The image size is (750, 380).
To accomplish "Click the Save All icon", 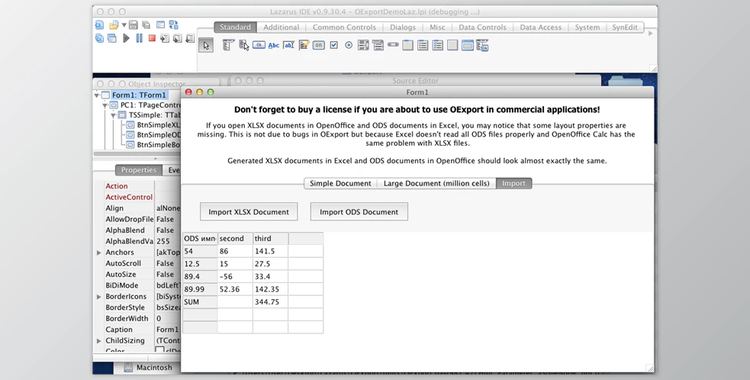I will [146, 25].
